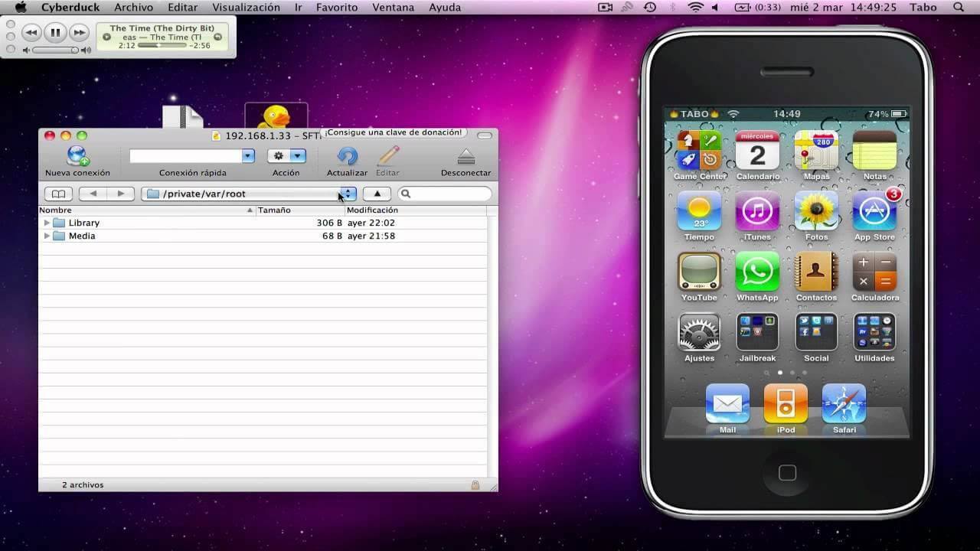Click the iPhone home button

[787, 472]
